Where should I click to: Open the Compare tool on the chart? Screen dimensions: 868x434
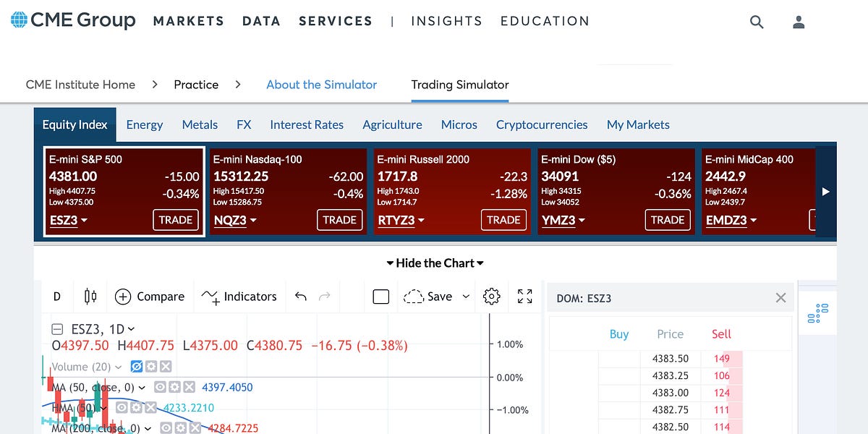[150, 297]
